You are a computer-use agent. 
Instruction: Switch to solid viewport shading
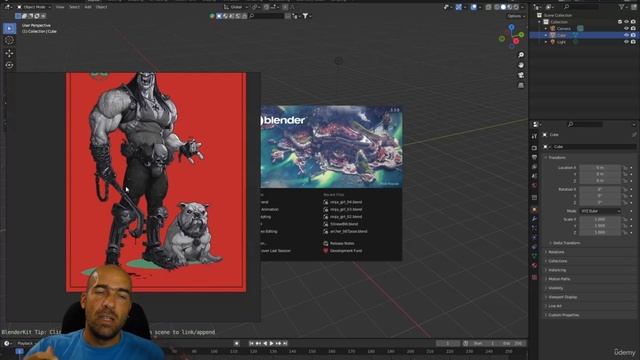coord(503,7)
